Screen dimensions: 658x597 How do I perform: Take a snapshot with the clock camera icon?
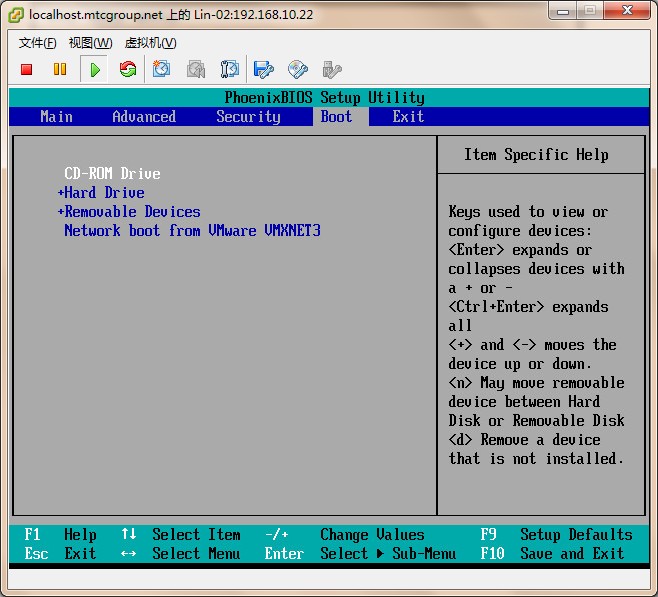click(162, 69)
